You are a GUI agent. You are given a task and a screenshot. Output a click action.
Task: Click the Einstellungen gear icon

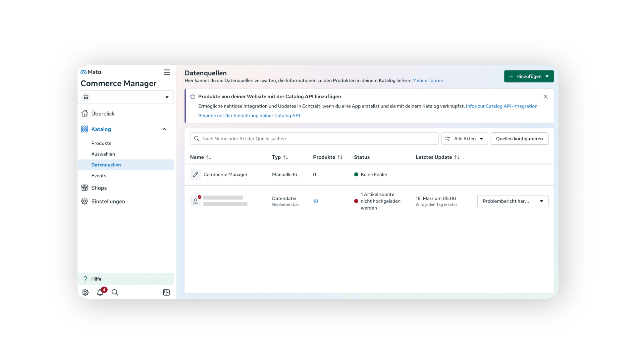click(x=84, y=201)
